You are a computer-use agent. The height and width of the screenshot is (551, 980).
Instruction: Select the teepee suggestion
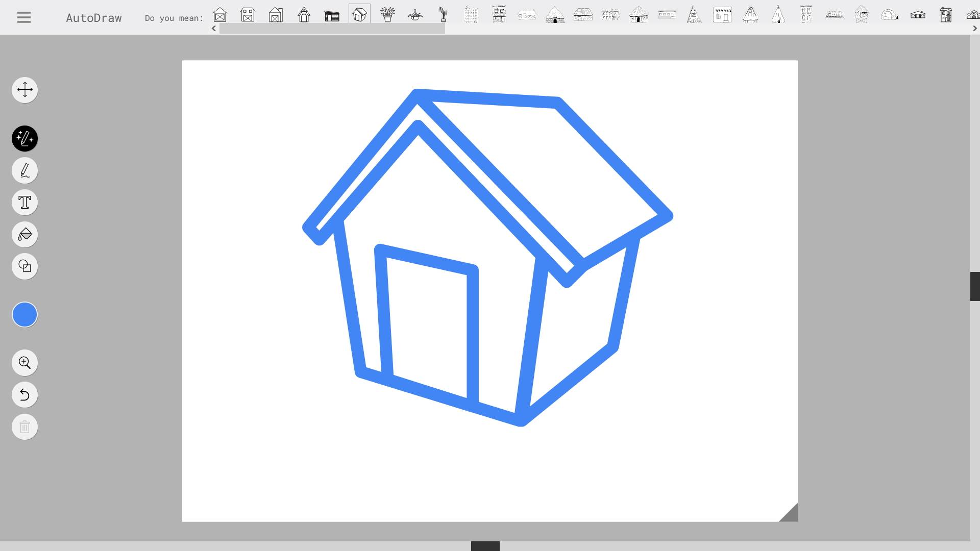pos(777,15)
